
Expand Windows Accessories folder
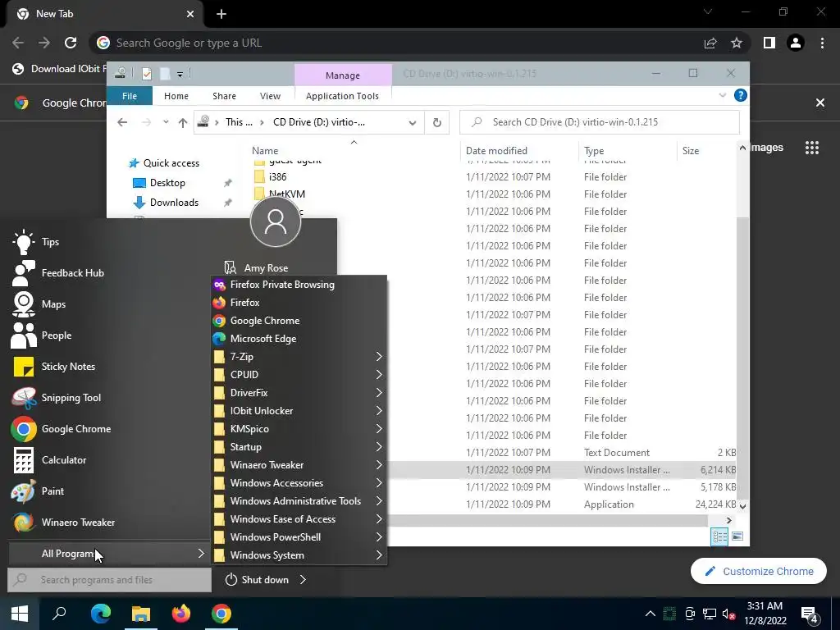299,482
